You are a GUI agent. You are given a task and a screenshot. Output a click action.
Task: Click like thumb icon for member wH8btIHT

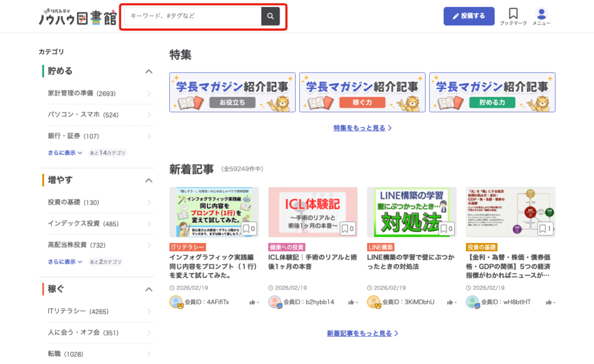[x=548, y=302]
